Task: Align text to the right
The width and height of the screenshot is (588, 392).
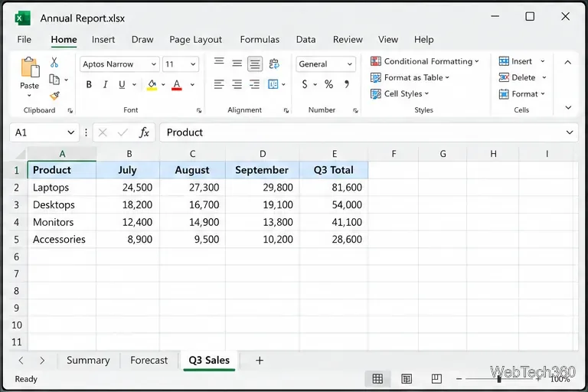Action: (x=255, y=84)
